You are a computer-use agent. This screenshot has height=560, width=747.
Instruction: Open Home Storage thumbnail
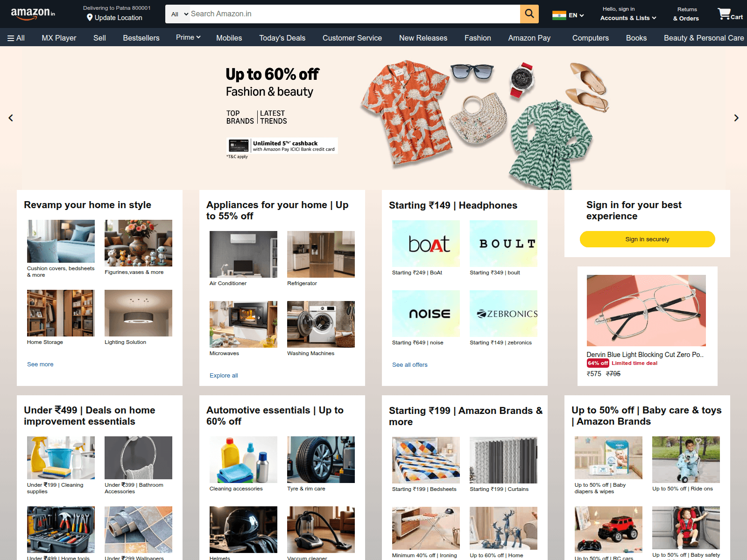[61, 313]
